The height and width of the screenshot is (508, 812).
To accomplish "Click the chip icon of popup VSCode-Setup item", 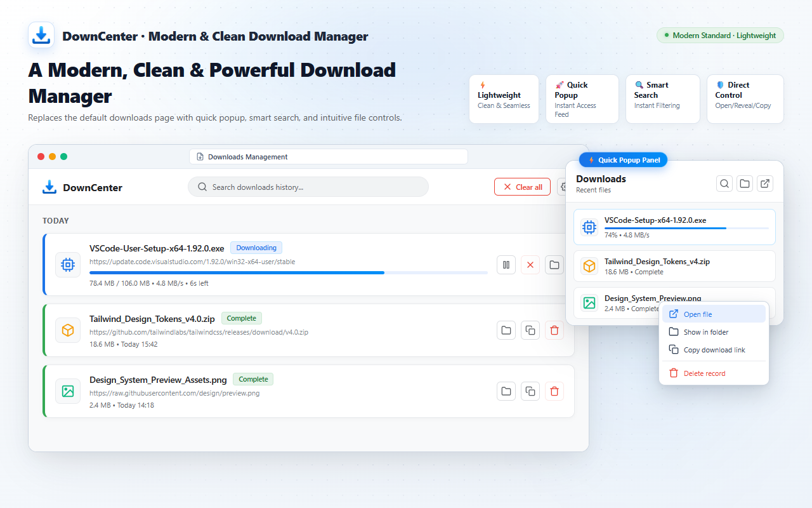I will coord(589,227).
